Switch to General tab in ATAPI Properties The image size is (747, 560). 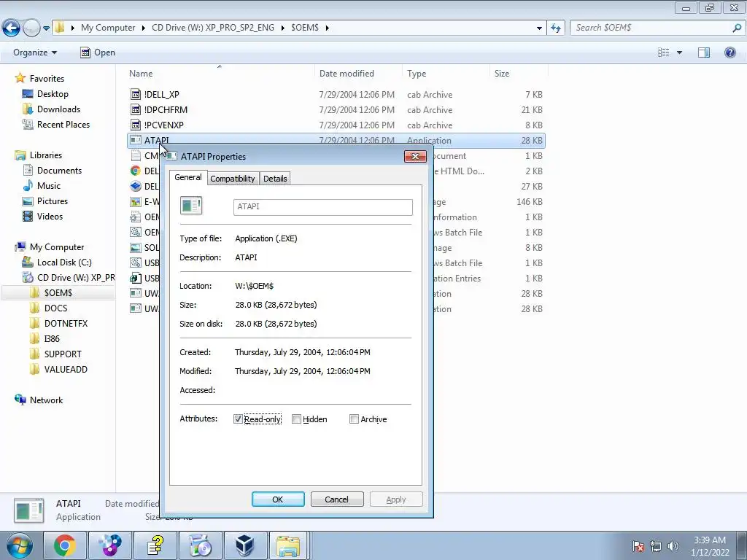(x=188, y=177)
